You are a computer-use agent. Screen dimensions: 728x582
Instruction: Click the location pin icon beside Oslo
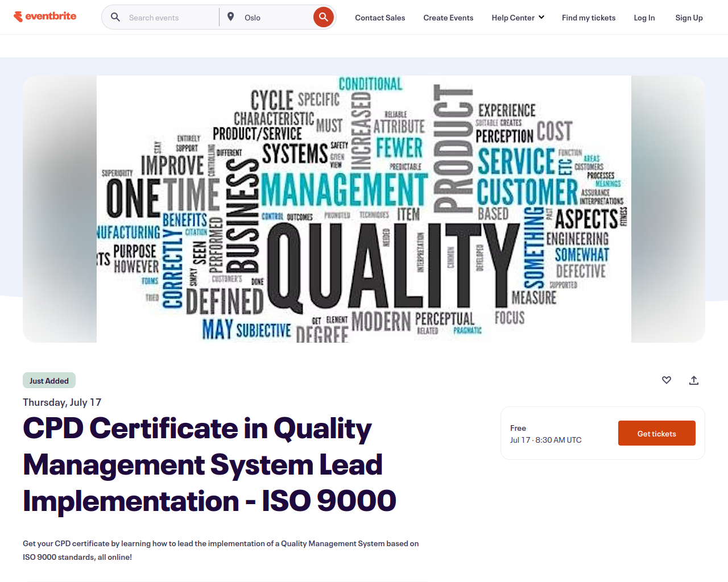231,17
